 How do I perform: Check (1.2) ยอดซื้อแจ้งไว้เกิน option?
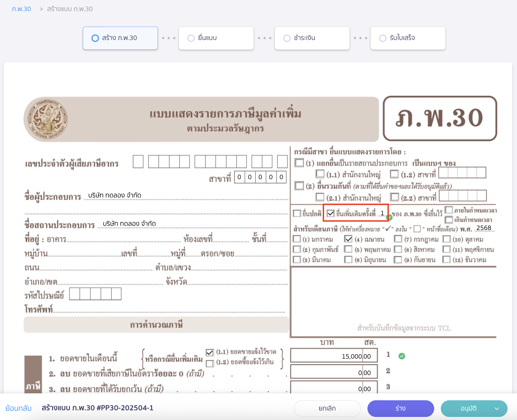pos(210,363)
